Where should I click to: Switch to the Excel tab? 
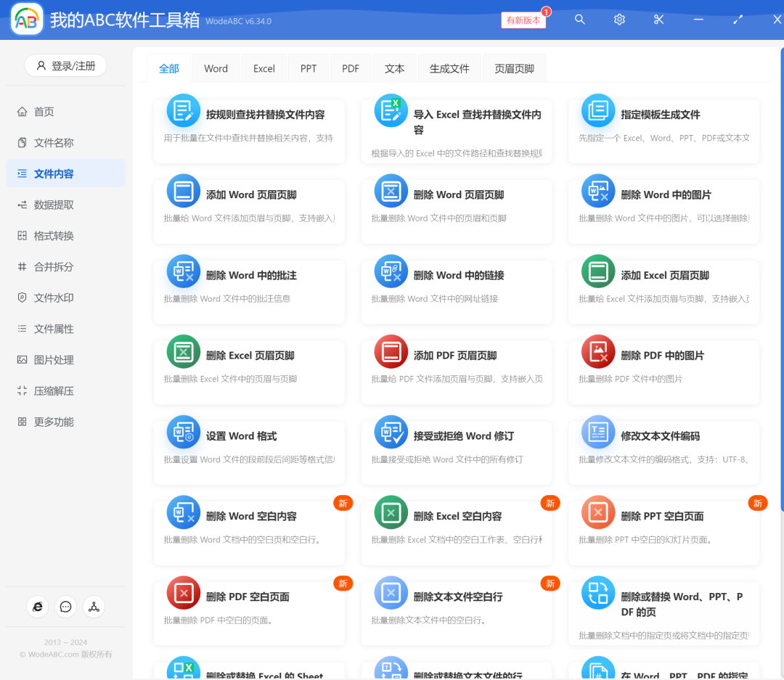(264, 67)
